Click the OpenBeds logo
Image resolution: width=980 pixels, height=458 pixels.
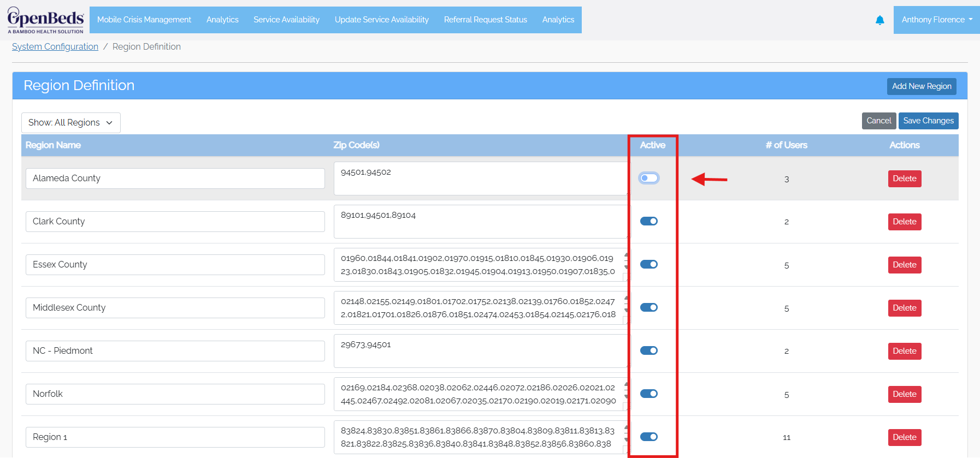[45, 20]
